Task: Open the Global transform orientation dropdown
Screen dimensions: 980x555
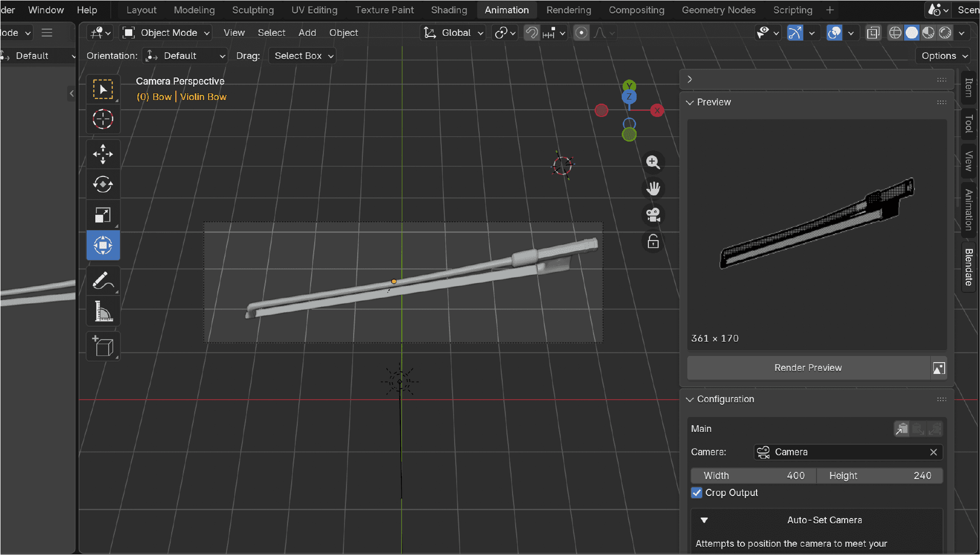Action: (x=453, y=33)
